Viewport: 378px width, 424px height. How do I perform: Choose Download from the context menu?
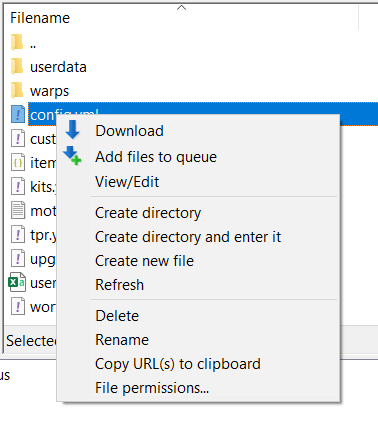pyautogui.click(x=129, y=131)
